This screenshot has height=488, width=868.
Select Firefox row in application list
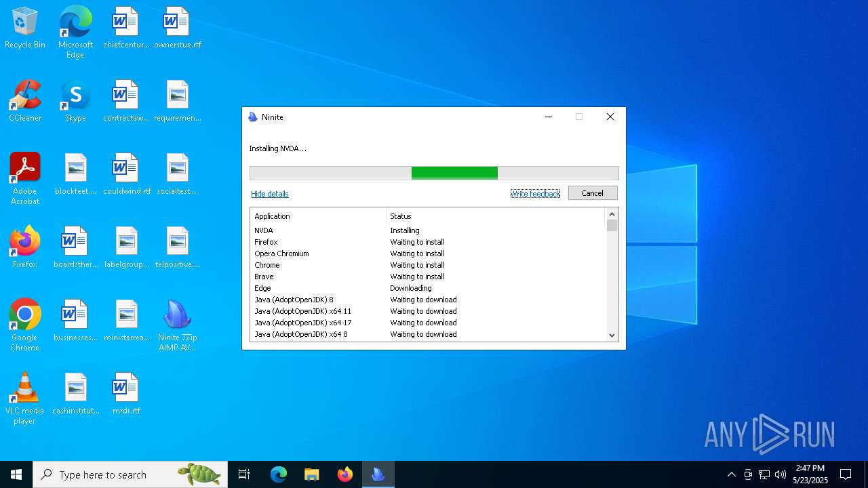coord(428,242)
